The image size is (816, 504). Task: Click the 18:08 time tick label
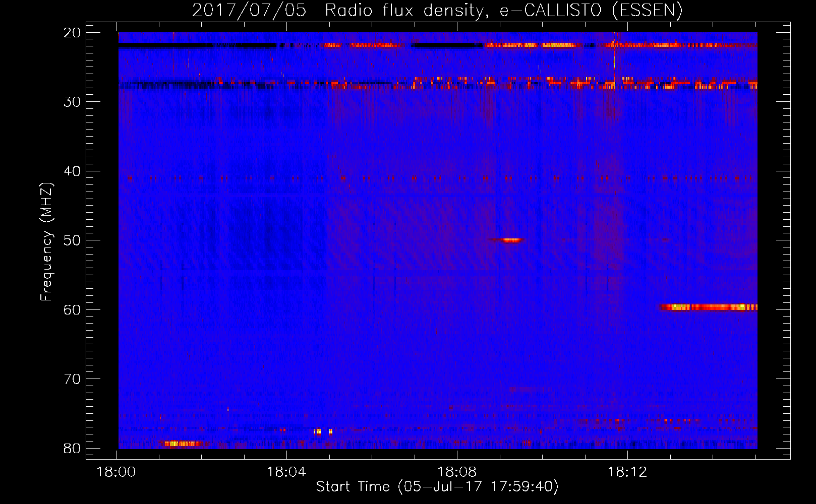point(457,472)
